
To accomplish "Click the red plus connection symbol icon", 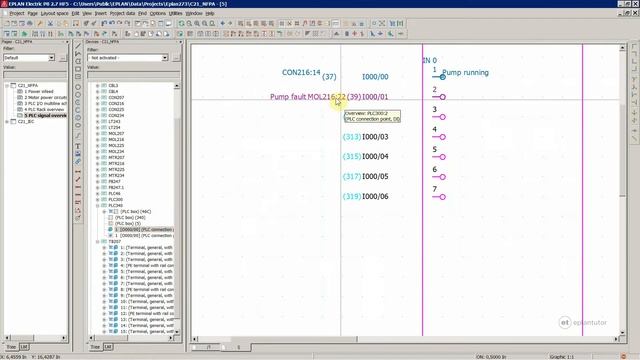I will coord(354,34).
